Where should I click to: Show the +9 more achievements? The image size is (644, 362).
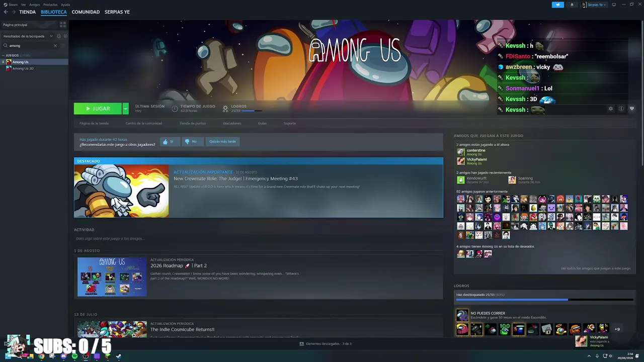coord(617,329)
